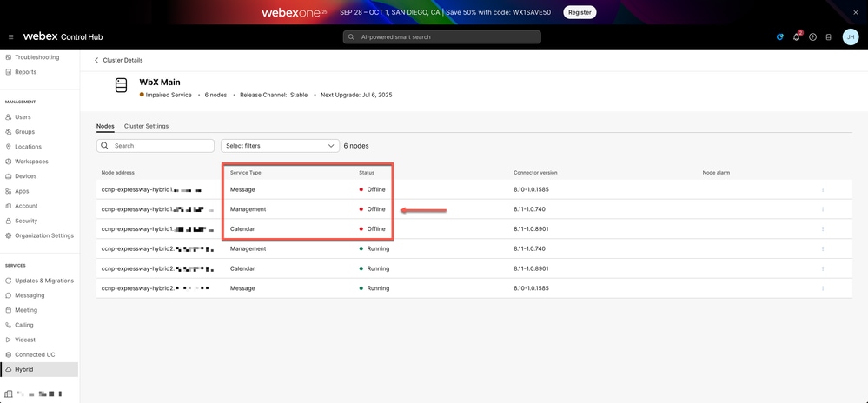
Task: Open the task list icon beside profile avatar
Action: [x=829, y=37]
